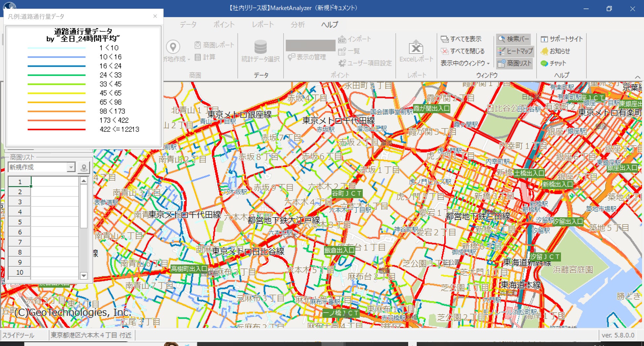Open お知らせ notifications
The image size is (644, 346).
555,51
